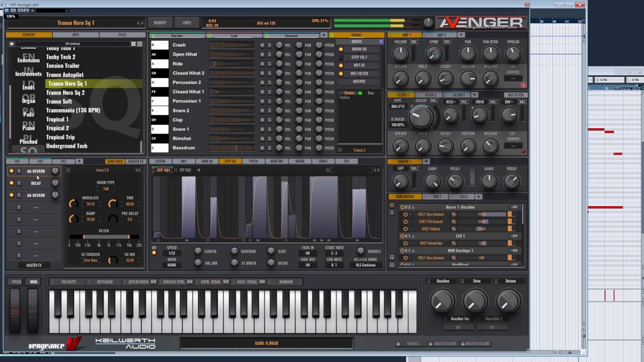Click the MASTER FX button below effect slots
Viewport: 644px width, 362px height.
point(34,265)
